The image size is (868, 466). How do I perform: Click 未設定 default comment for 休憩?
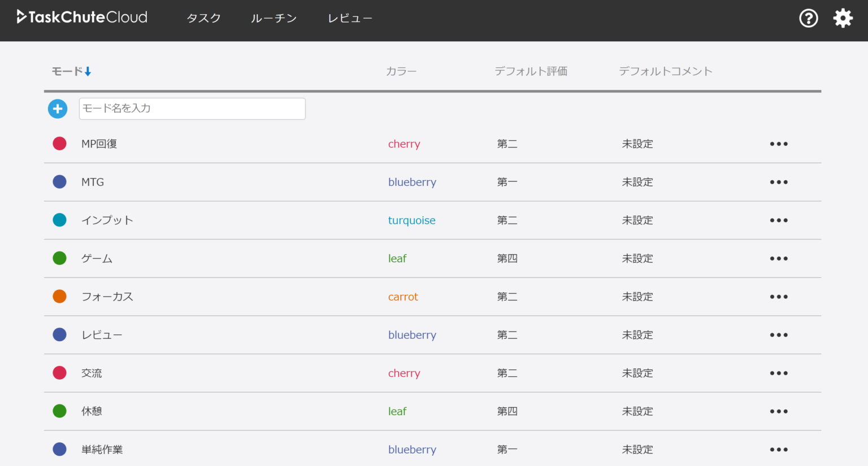637,412
